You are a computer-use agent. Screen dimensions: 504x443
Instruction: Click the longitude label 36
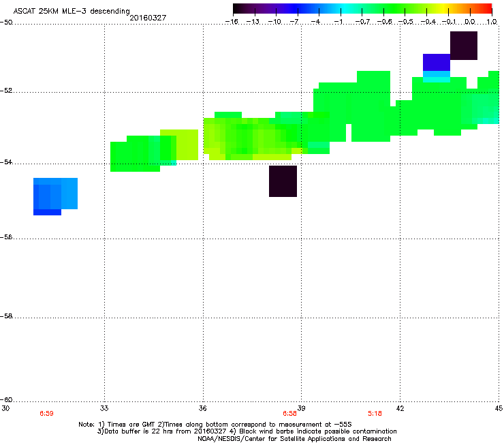tap(203, 408)
